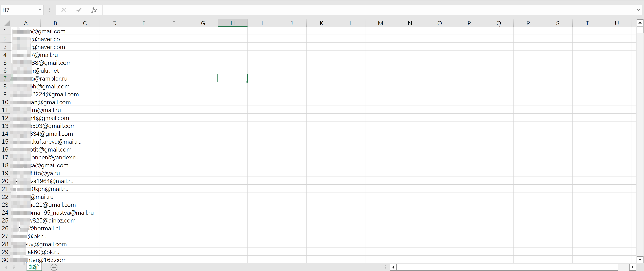Select column Q header
This screenshot has height=271, width=644.
point(499,23)
